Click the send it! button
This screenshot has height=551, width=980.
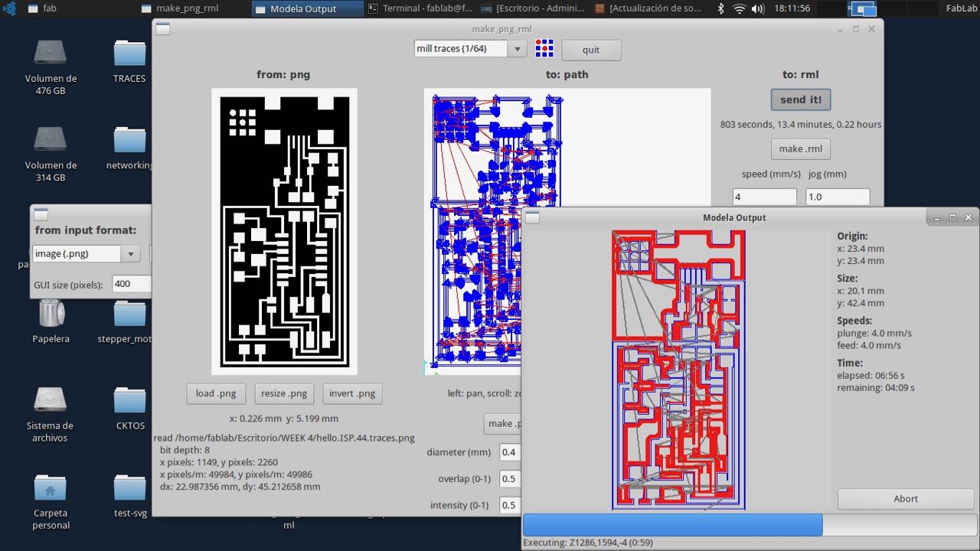[800, 99]
